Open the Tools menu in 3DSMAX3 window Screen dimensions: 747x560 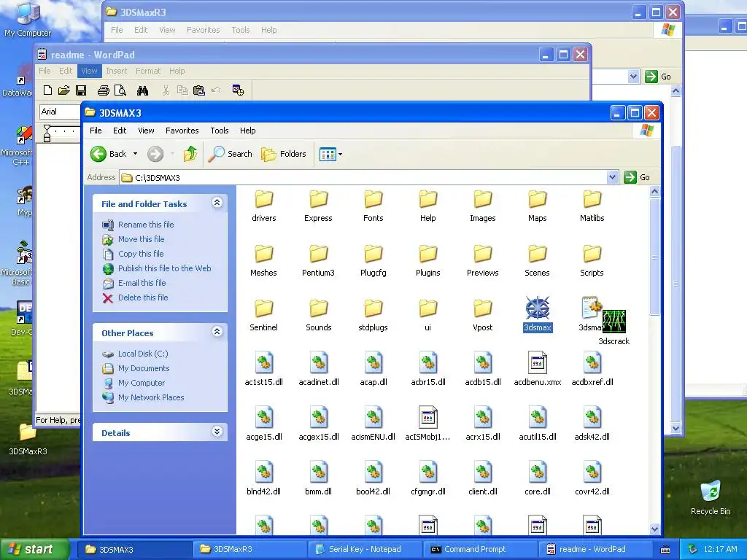click(x=219, y=131)
